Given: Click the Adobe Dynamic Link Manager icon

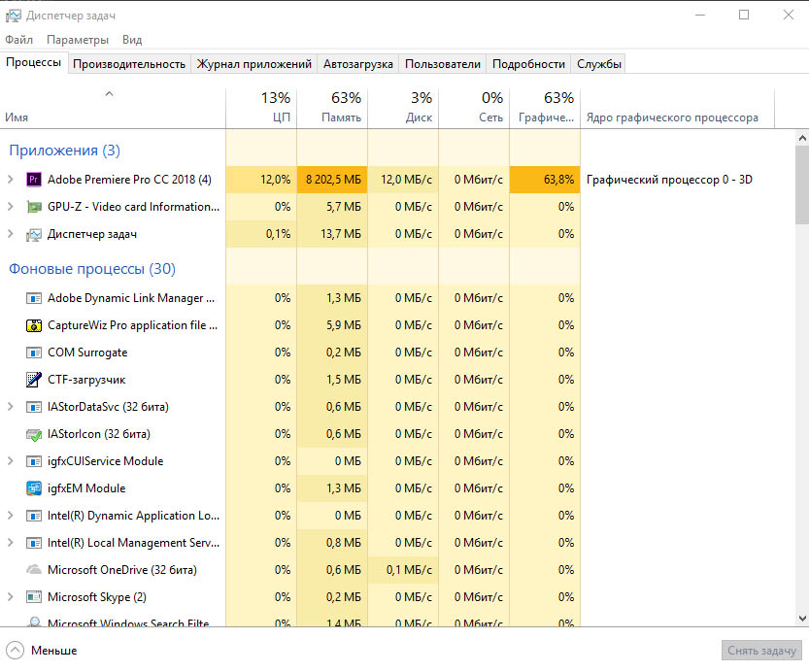Looking at the screenshot, I should 34,298.
